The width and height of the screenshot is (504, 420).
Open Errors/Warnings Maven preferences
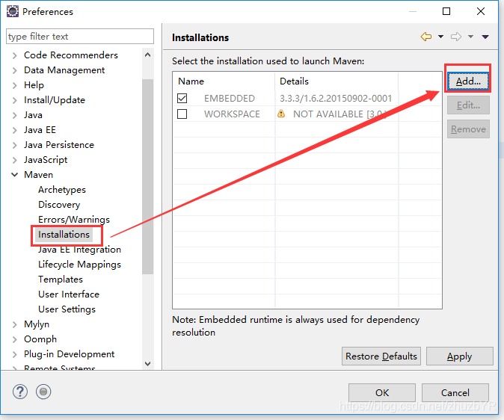(74, 220)
